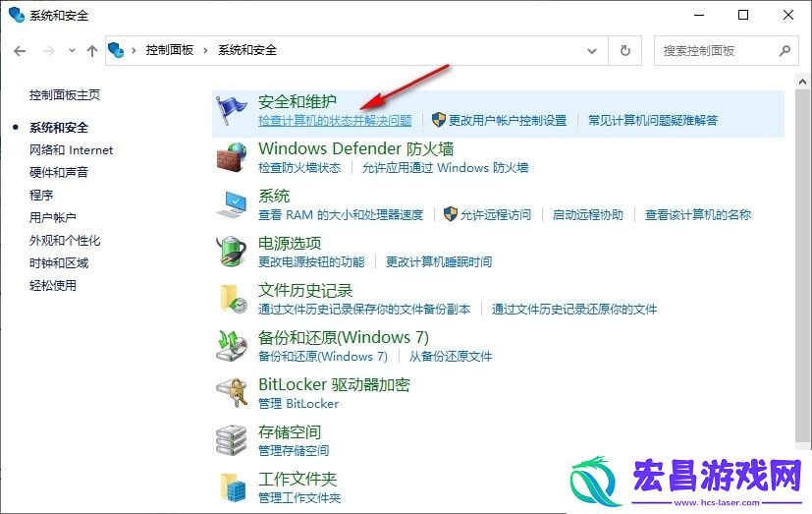Click the System computer monitor icon
The width and height of the screenshot is (812, 514).
pyautogui.click(x=231, y=204)
